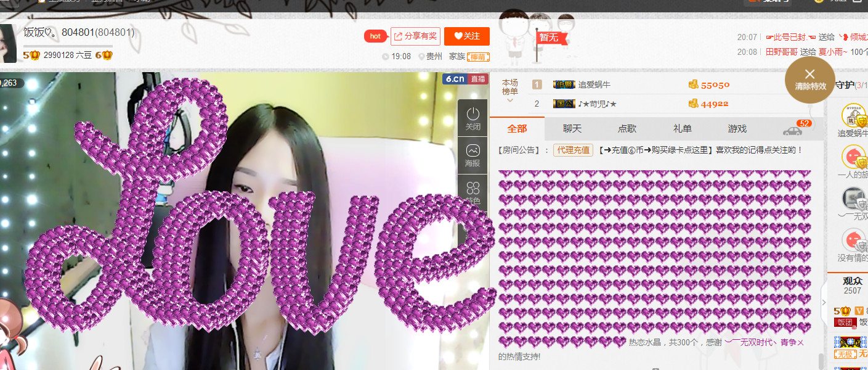
Task: Click the coin amount 55050
Action: 715,85
